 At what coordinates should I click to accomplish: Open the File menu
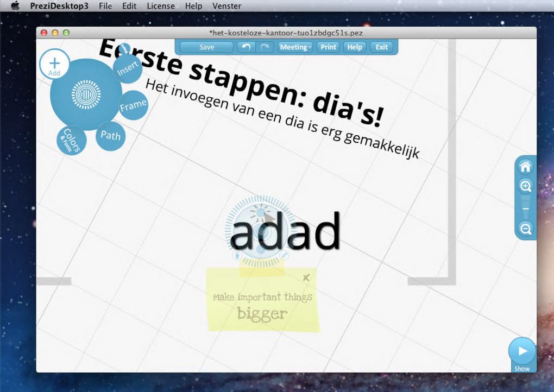click(x=105, y=6)
